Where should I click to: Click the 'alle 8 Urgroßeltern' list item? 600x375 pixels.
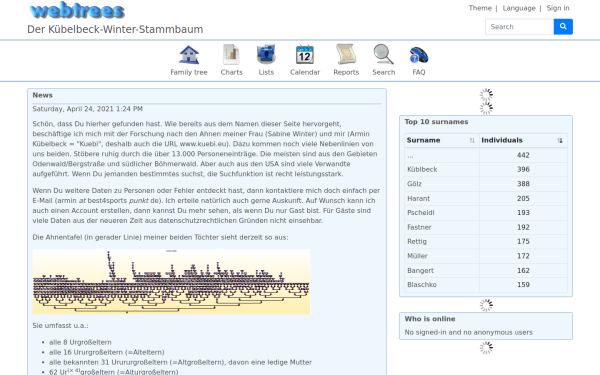coord(80,342)
